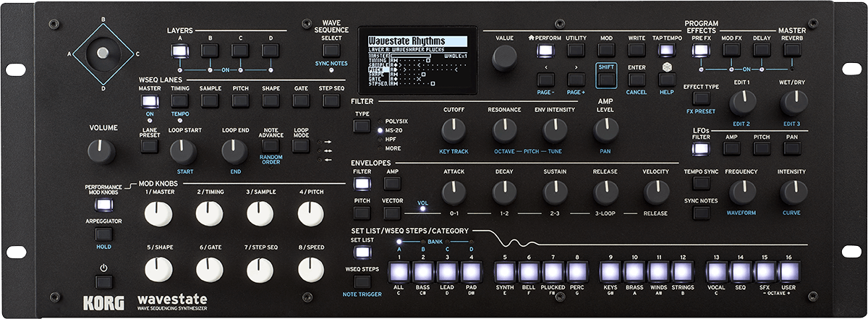Image resolution: width=868 pixels, height=319 pixels.
Task: Push the vector joystick
Action: [x=103, y=54]
